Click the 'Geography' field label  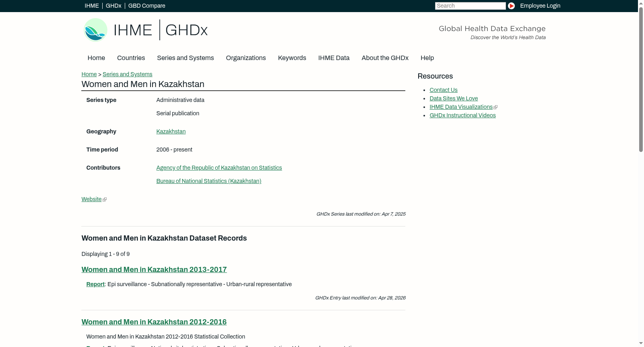point(101,131)
